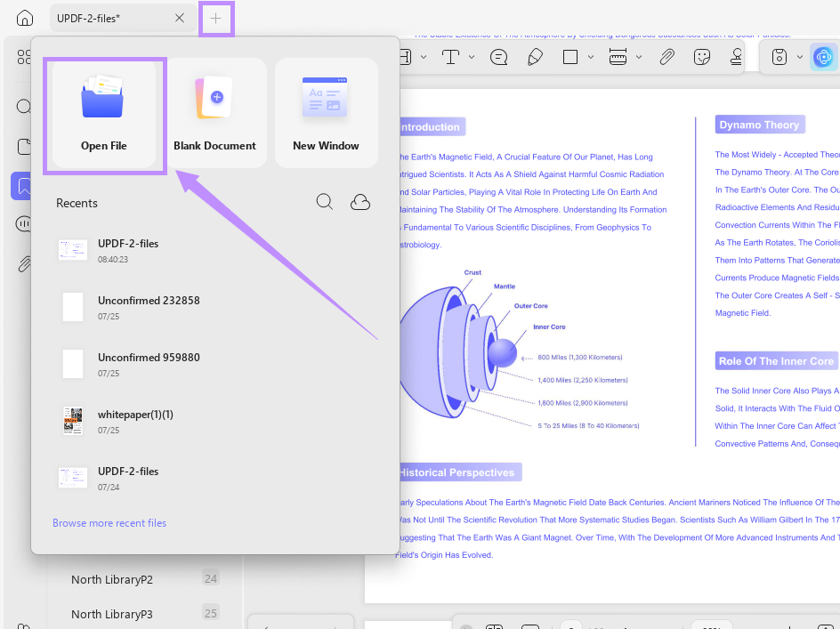Screen dimensions: 840x629
Task: Click the Open File tile
Action: point(104,114)
